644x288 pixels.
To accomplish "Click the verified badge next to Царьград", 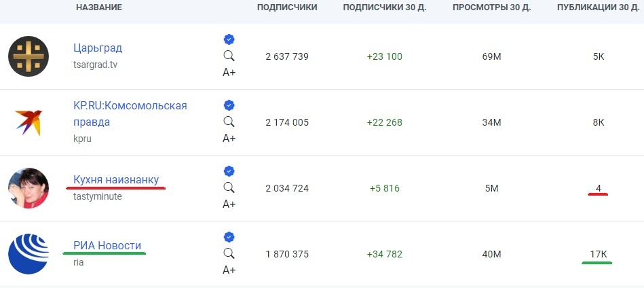I will click(x=229, y=39).
